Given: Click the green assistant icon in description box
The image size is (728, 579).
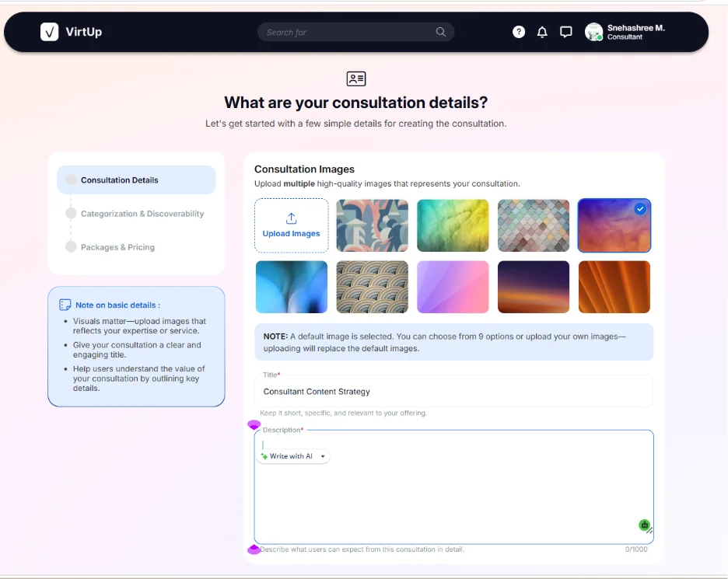Looking at the screenshot, I should tap(644, 525).
